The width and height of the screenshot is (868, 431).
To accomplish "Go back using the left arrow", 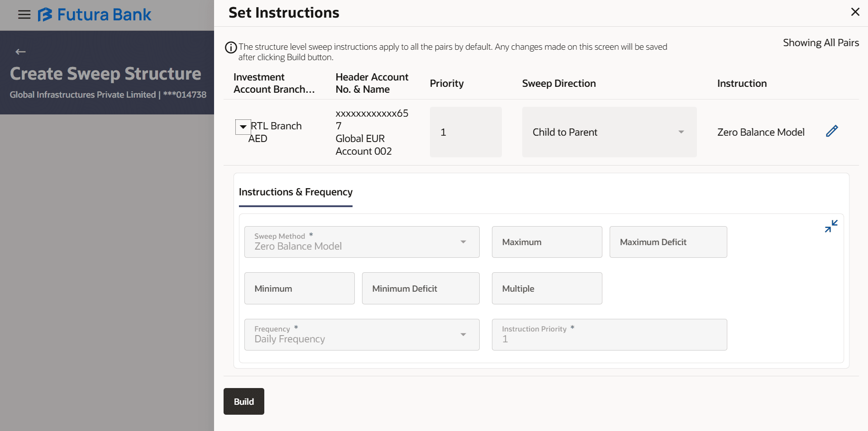I will pyautogui.click(x=20, y=52).
